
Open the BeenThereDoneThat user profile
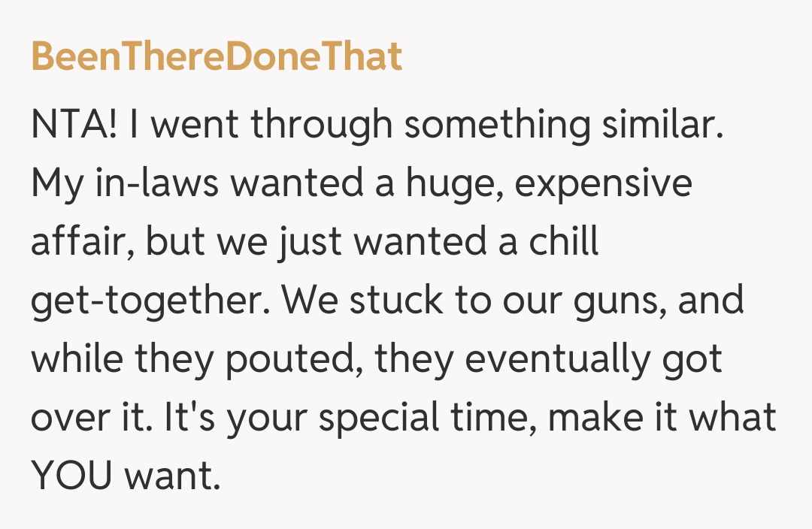(x=217, y=57)
